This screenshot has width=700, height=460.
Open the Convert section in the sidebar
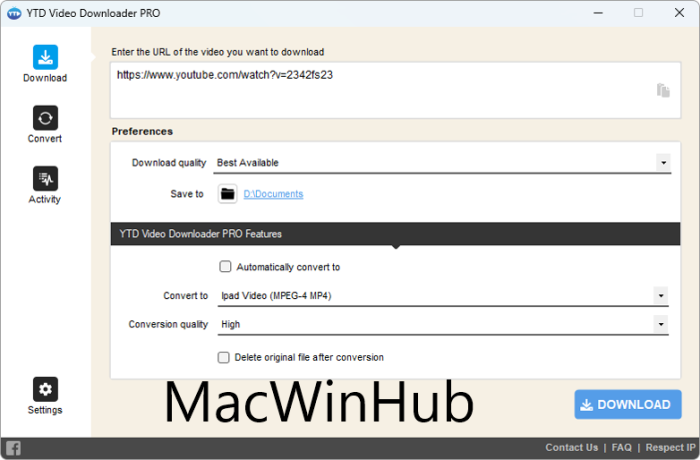[45, 125]
